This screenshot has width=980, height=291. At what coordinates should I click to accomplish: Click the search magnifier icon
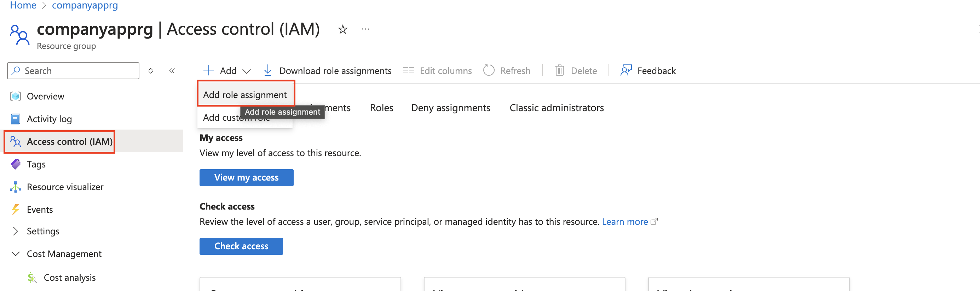point(16,70)
